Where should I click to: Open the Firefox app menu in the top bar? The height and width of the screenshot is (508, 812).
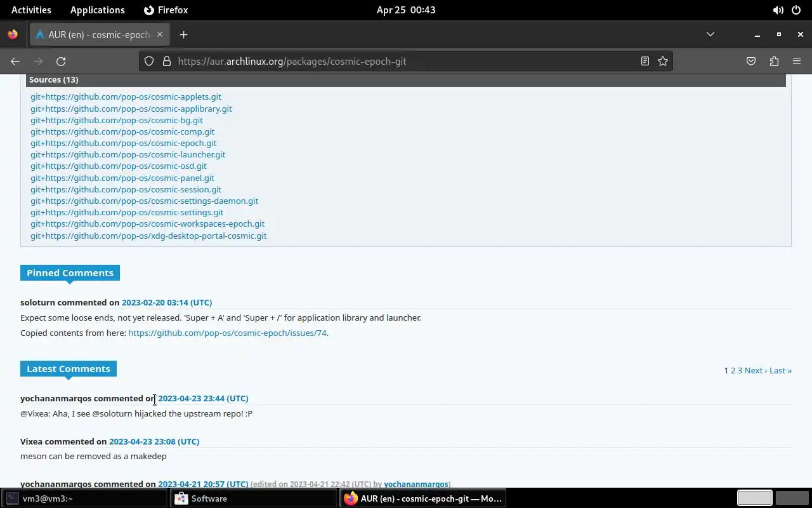click(x=166, y=10)
